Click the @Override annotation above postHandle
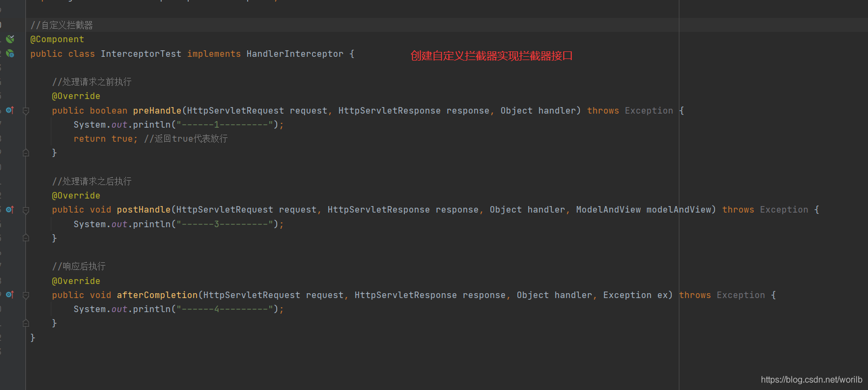Viewport: 868px width, 390px height. (x=76, y=196)
